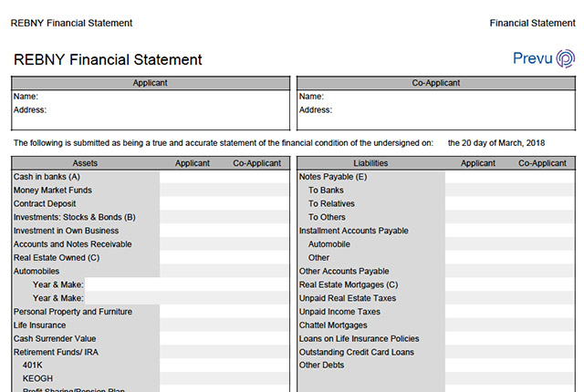Enter Applicant cell for Cash in banks (A)
This screenshot has width=584, height=392.
(x=192, y=177)
